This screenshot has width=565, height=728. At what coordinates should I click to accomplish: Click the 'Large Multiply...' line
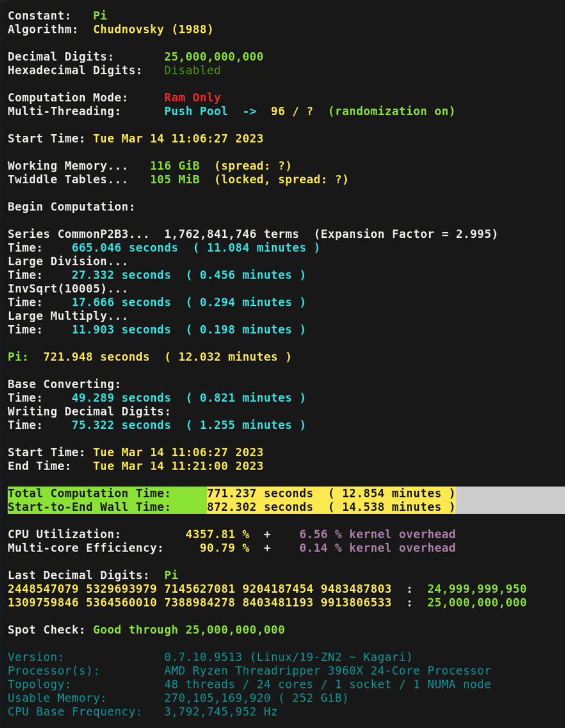pyautogui.click(x=68, y=315)
